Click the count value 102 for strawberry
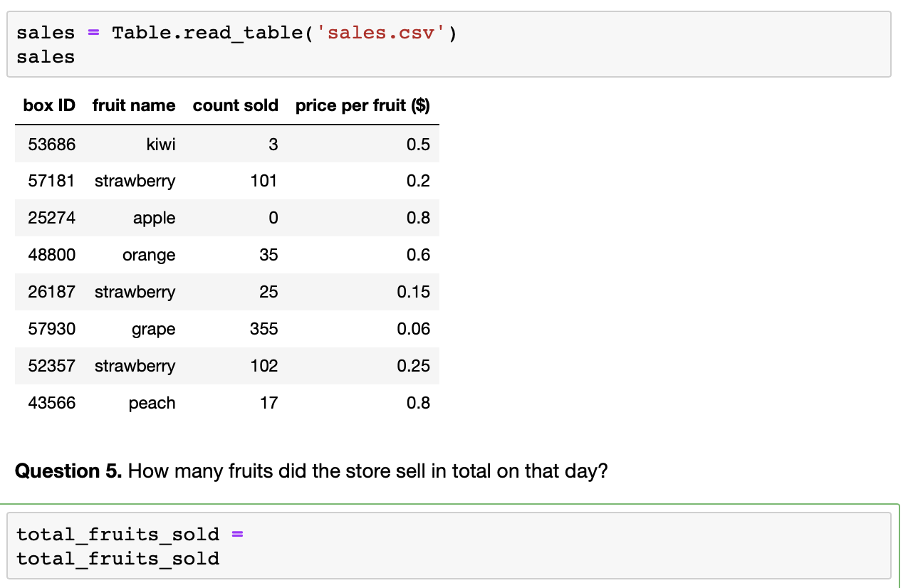Screen dimensions: 913x588 pos(264,366)
